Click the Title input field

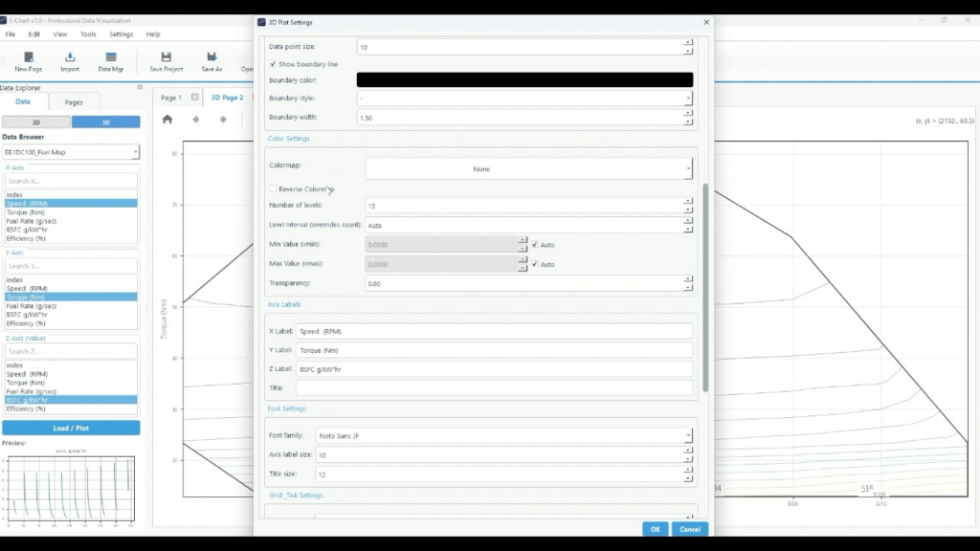(x=494, y=387)
